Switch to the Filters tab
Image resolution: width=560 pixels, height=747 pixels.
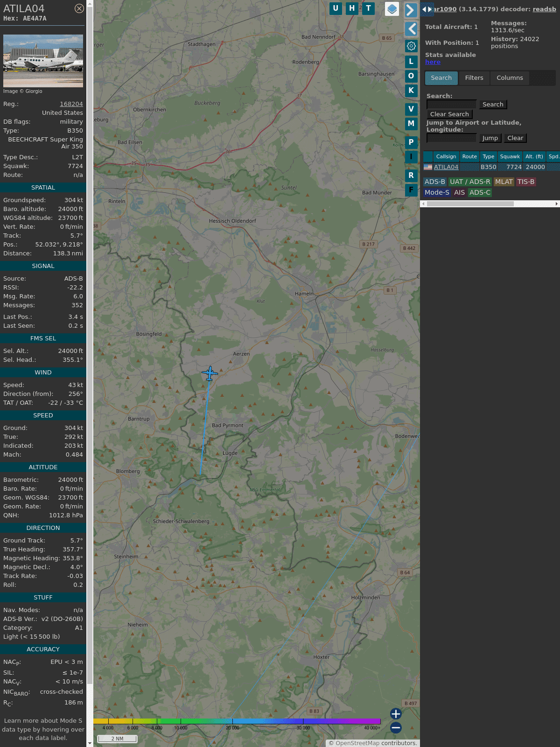click(474, 78)
